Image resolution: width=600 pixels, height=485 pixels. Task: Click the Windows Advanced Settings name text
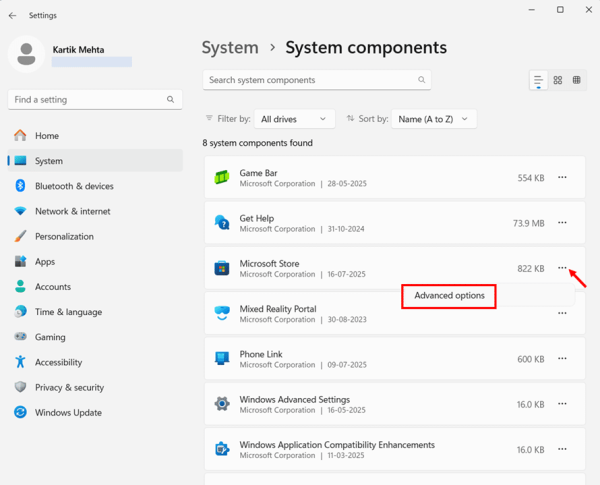point(295,399)
